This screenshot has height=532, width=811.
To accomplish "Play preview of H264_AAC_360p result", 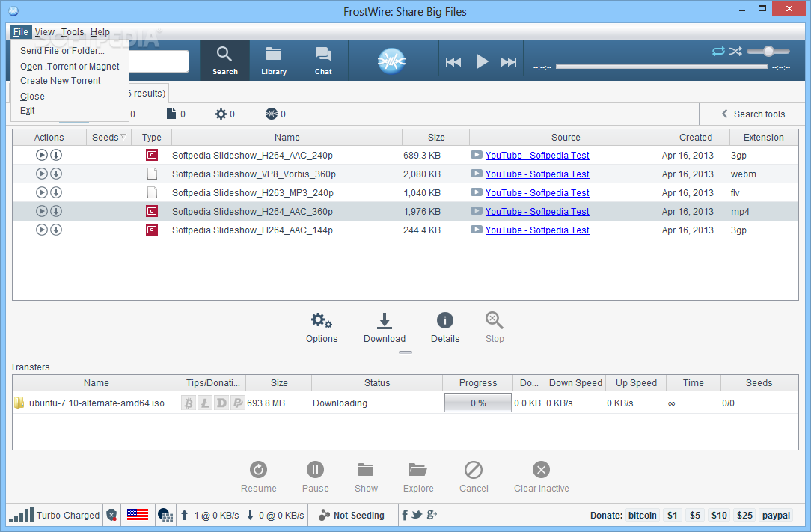I will (42, 211).
